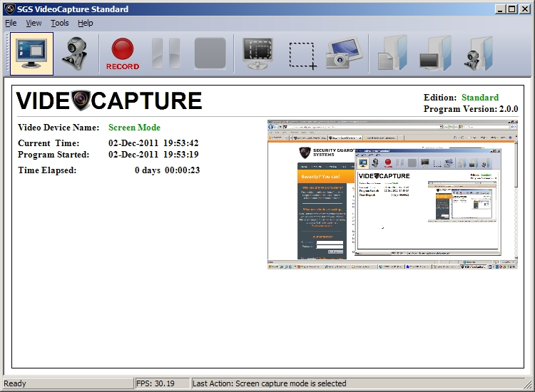
Task: Click the 'Standard' edition text
Action: pos(480,98)
